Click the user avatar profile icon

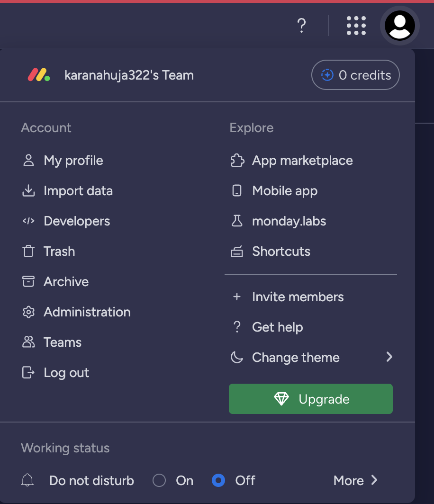click(x=399, y=26)
